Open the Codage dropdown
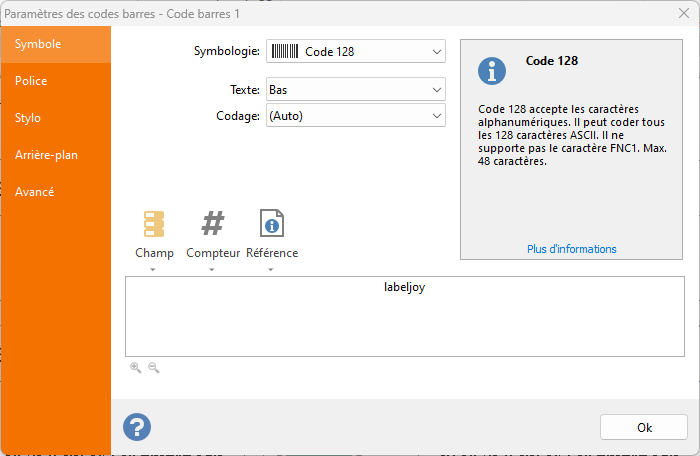Screen dimensions: 700x456 click(436, 116)
